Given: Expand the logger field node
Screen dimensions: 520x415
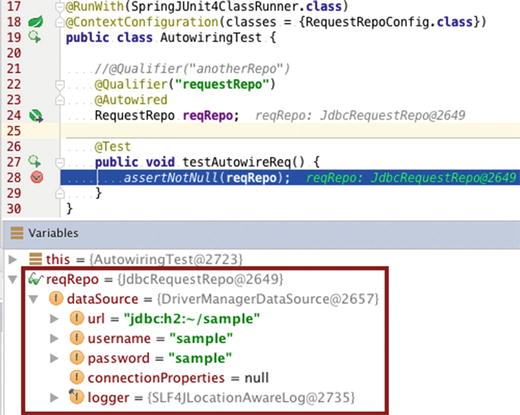Looking at the screenshot, I should [54, 397].
